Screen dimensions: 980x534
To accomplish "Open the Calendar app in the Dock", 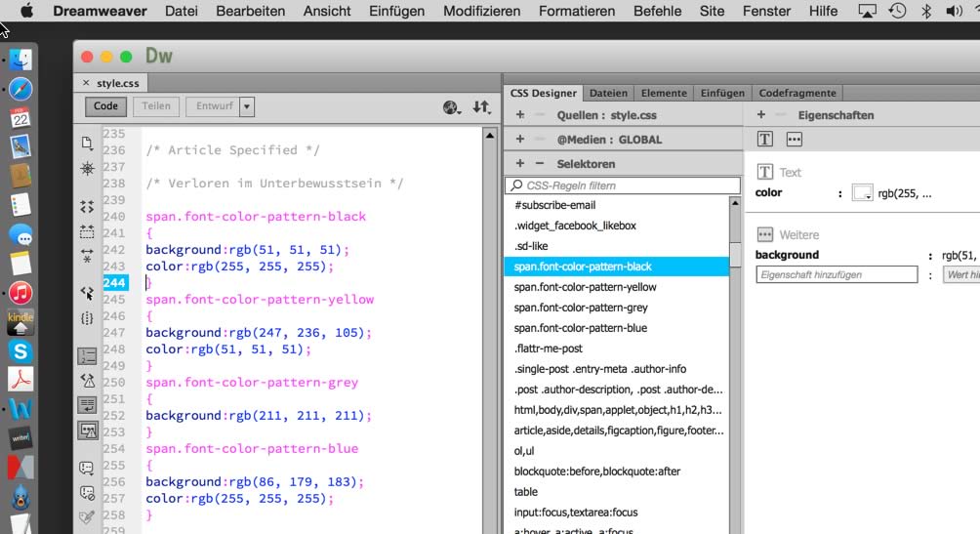I will tap(20, 117).
